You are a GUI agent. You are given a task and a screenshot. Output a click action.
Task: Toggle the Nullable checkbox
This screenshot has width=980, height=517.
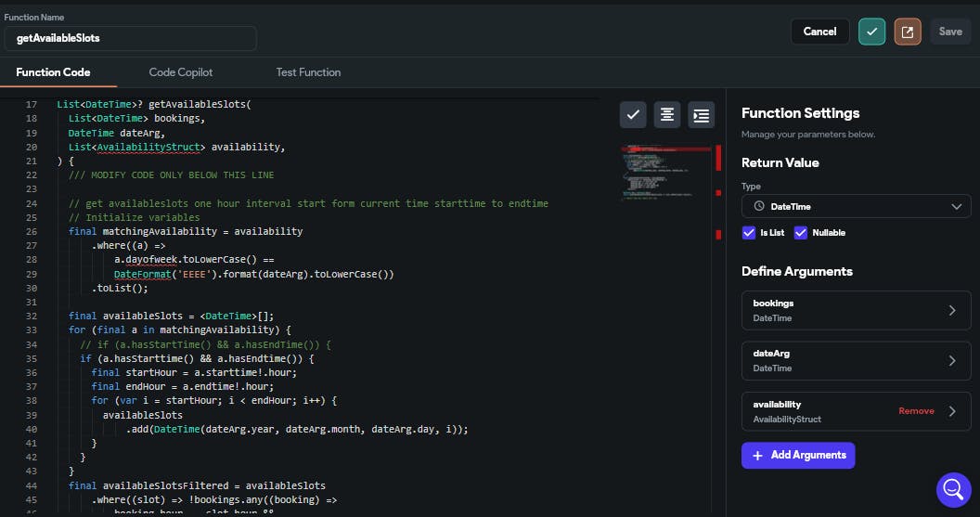[801, 233]
